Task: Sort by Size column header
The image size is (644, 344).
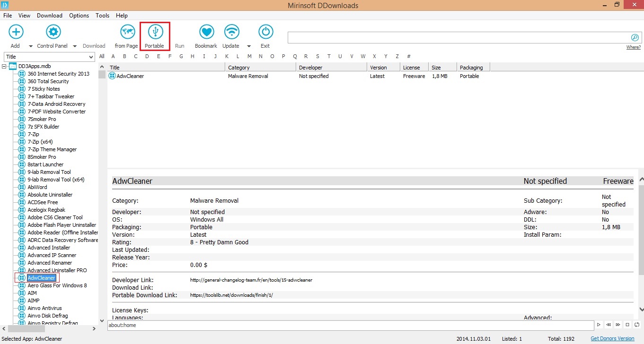Action: coord(443,68)
